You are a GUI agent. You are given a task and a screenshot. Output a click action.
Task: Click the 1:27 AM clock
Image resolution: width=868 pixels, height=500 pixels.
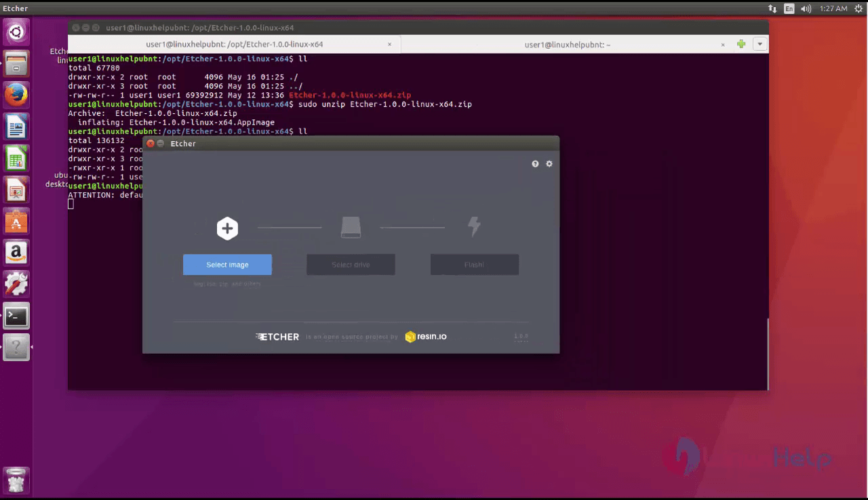(833, 8)
